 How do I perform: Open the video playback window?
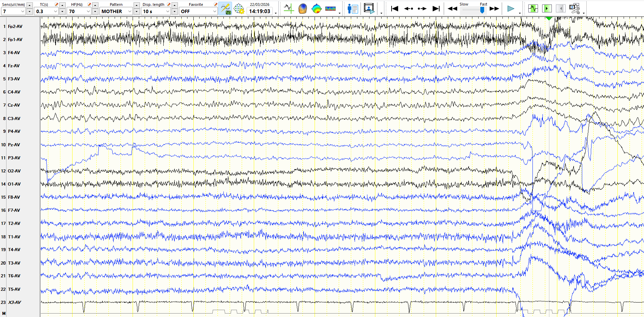point(369,9)
